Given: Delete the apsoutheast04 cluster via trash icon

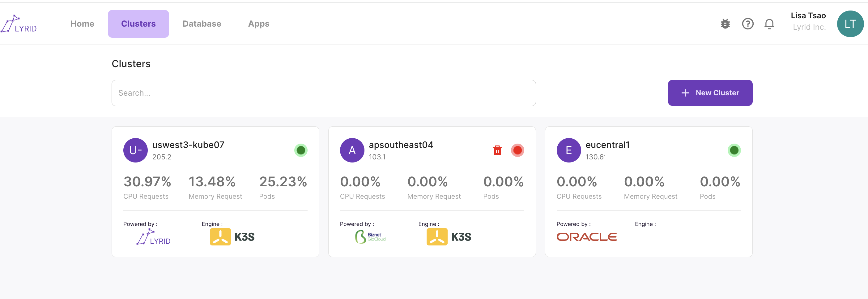Looking at the screenshot, I should (x=497, y=150).
